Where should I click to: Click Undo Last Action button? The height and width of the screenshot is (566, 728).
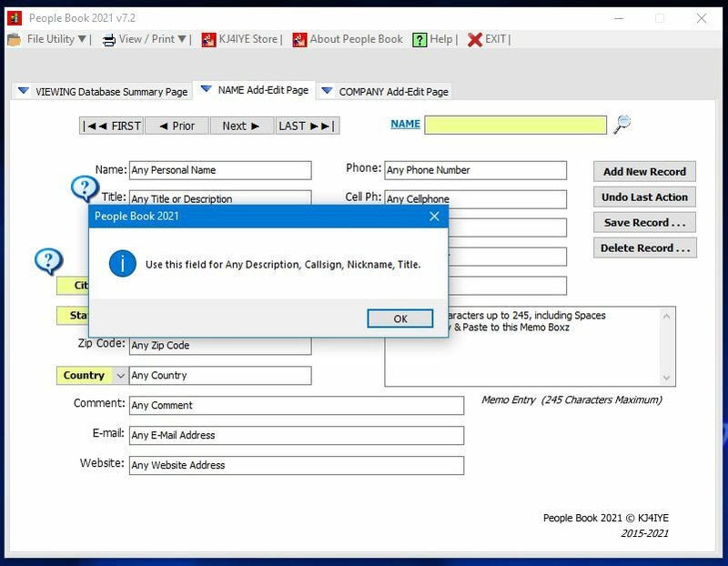644,197
